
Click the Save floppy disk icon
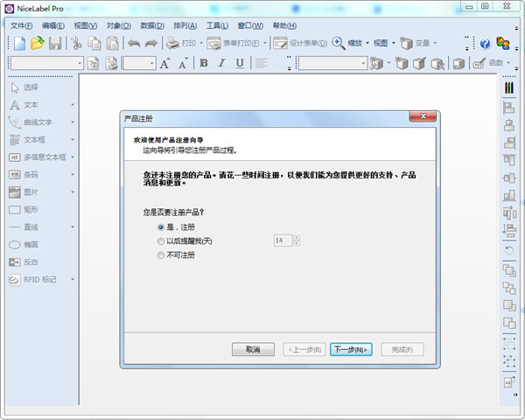[55, 44]
